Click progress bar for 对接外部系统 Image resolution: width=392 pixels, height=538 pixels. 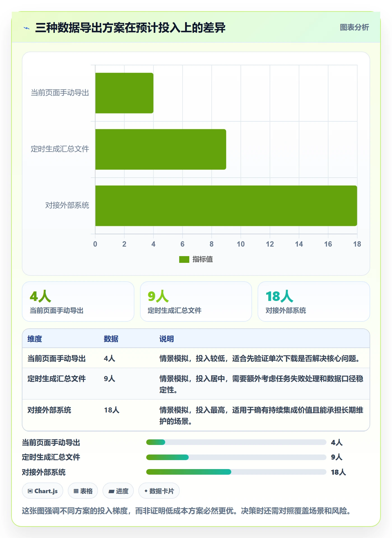pos(236,472)
